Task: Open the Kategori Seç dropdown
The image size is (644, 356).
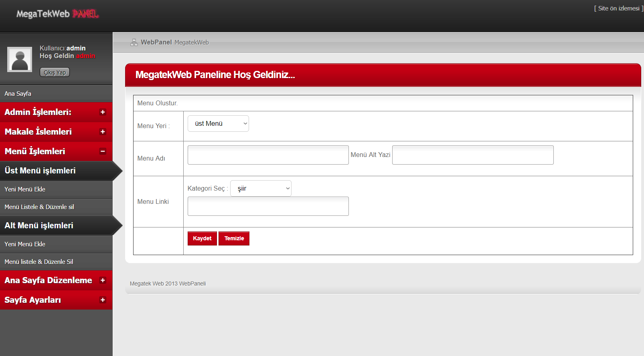Action: [x=261, y=189]
